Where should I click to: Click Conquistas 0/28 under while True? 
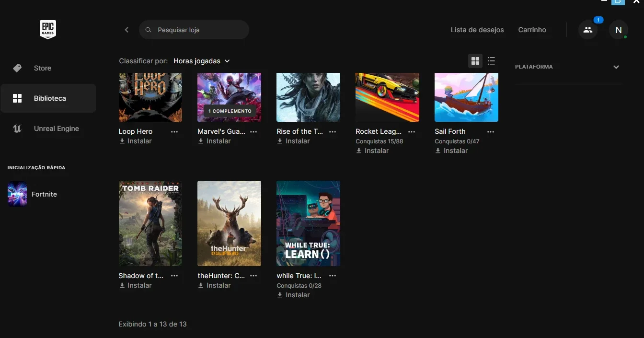pyautogui.click(x=299, y=286)
